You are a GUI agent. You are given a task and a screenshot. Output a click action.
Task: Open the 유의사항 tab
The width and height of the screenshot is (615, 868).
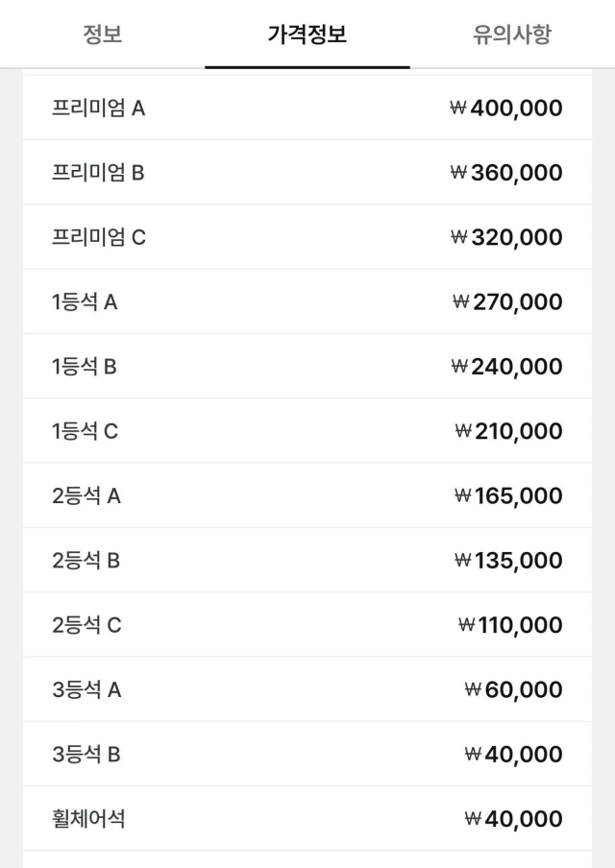(512, 35)
